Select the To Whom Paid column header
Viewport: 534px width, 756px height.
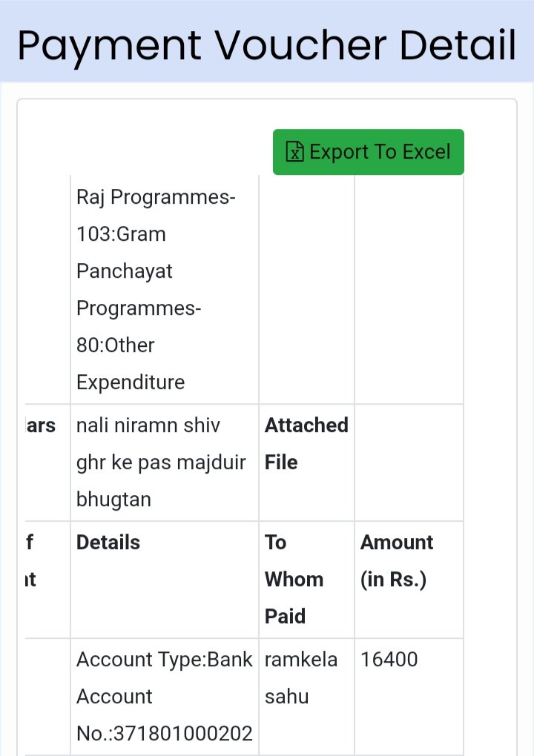pyautogui.click(x=294, y=579)
